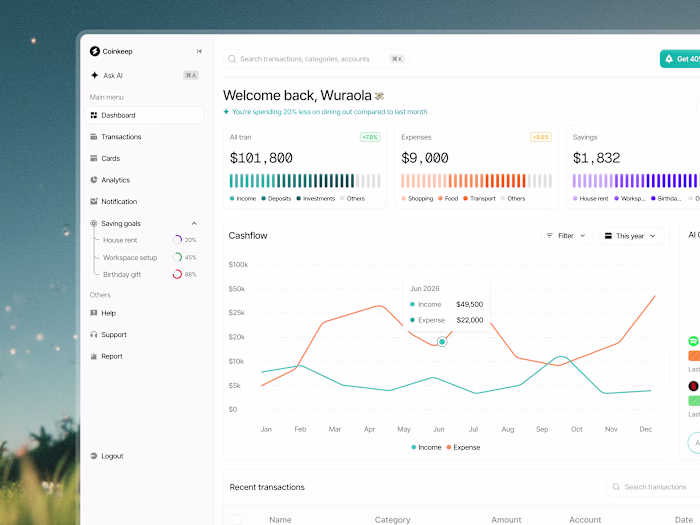Click the calendar icon beside This year
The width and height of the screenshot is (700, 525).
tap(608, 236)
